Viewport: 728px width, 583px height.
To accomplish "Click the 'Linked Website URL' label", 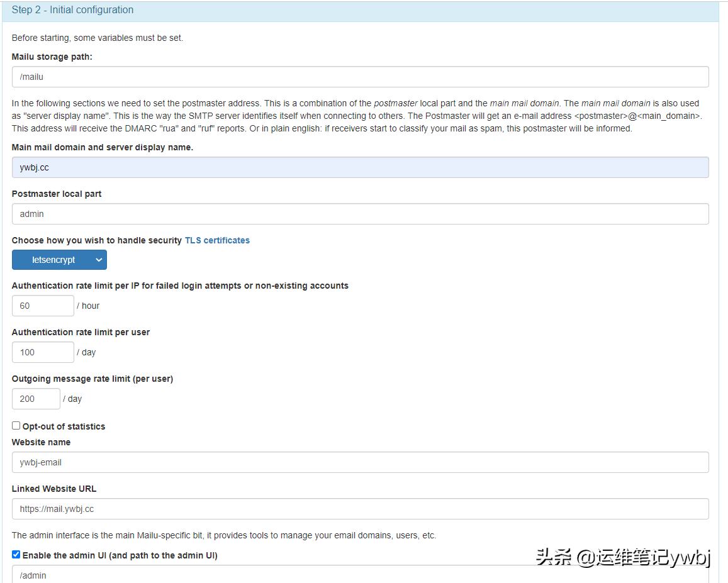I will pos(54,489).
